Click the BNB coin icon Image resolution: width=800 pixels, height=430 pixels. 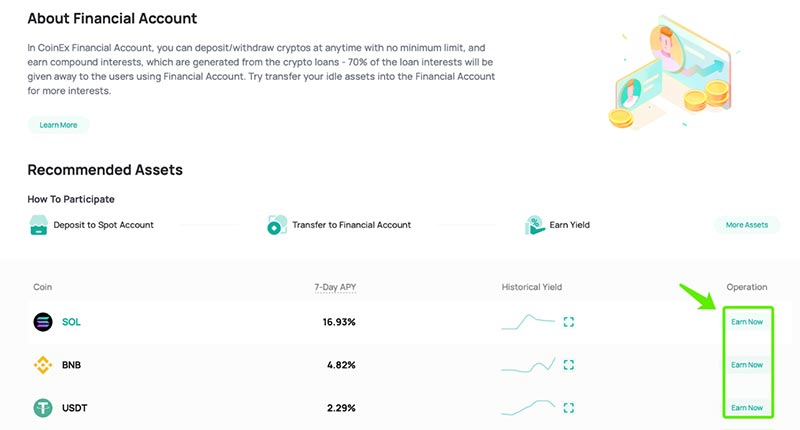tap(43, 365)
